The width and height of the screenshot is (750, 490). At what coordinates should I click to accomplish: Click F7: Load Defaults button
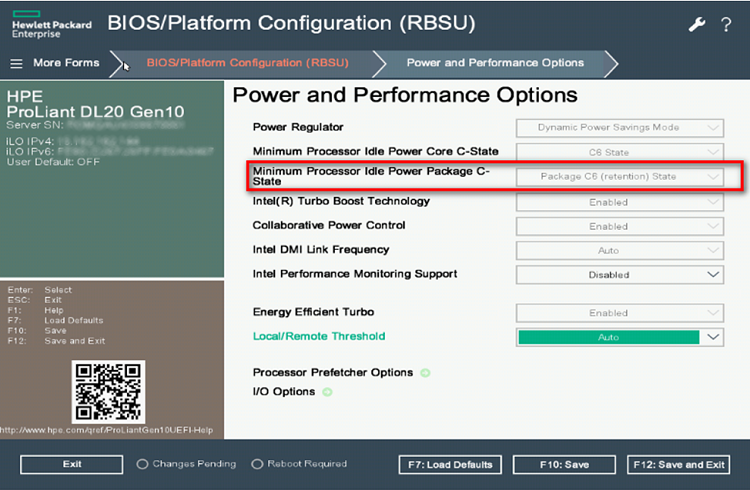450,465
